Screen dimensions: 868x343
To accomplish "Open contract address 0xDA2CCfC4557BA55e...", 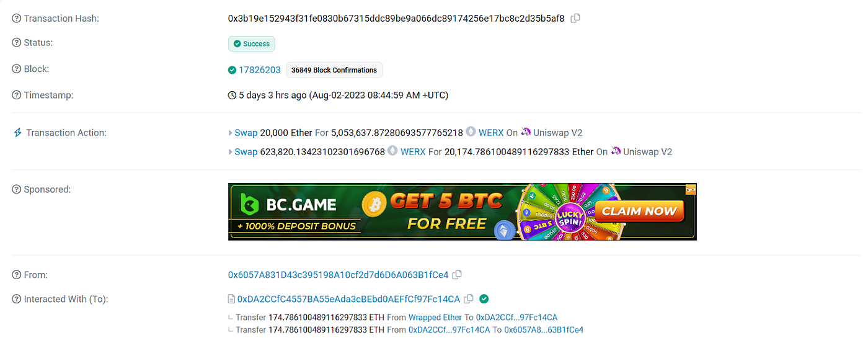I will (x=348, y=299).
